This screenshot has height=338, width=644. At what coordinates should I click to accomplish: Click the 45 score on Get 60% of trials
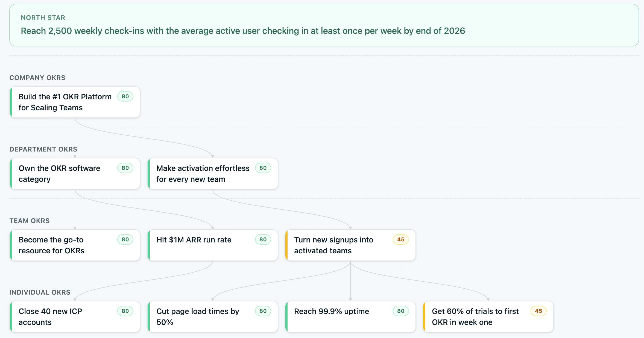(538, 311)
